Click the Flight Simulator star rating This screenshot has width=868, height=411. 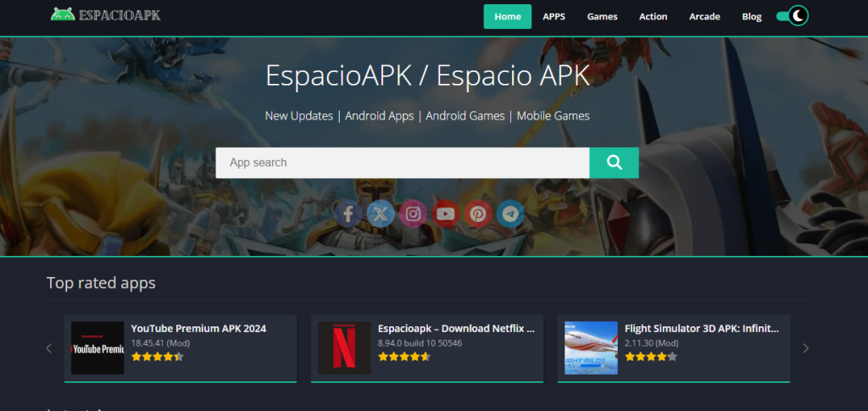pyautogui.click(x=651, y=357)
